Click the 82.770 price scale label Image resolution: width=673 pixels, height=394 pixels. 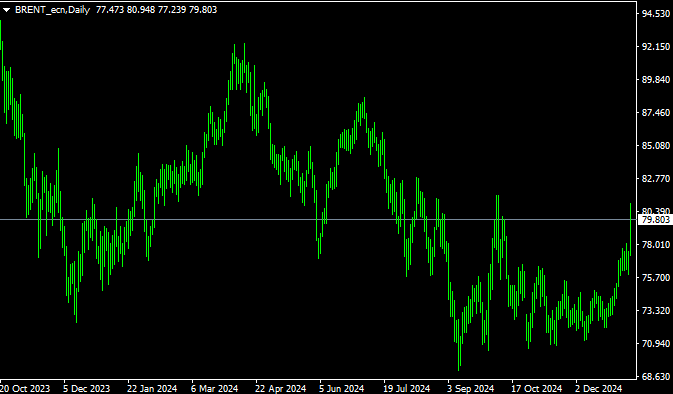(655, 179)
